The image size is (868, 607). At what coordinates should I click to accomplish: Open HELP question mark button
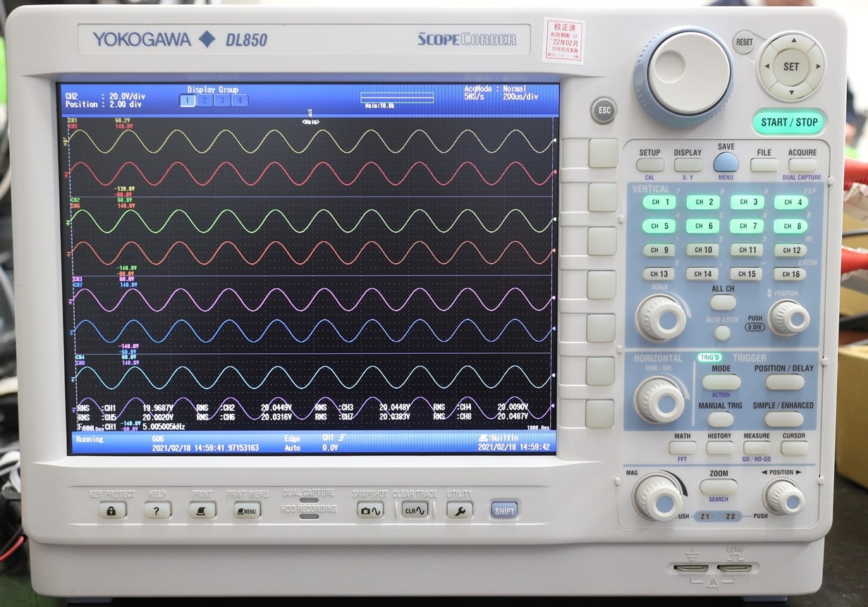point(157,510)
